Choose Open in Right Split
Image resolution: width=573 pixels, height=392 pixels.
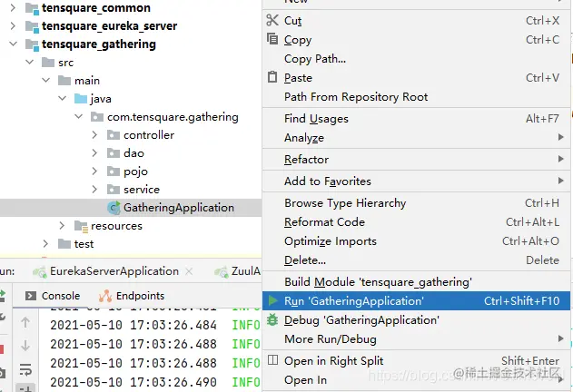point(416,360)
